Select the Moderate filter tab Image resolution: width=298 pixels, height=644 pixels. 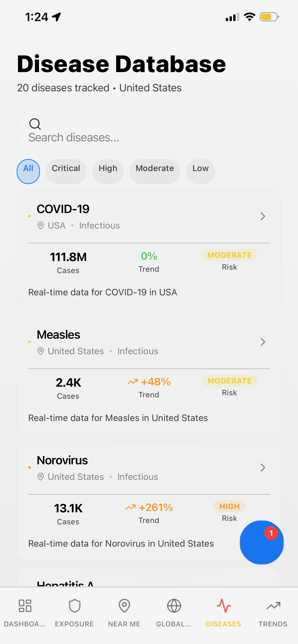click(155, 171)
